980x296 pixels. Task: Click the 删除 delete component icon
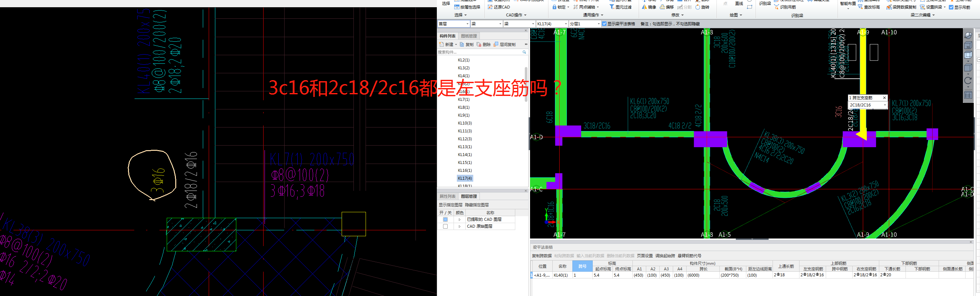[479, 45]
